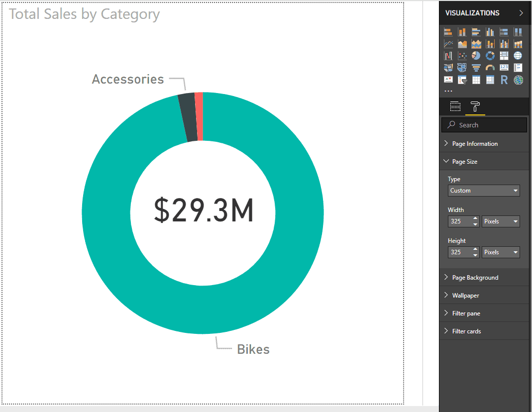532x412 pixels.
Task: Select the Matrix visual
Action: tap(490, 80)
